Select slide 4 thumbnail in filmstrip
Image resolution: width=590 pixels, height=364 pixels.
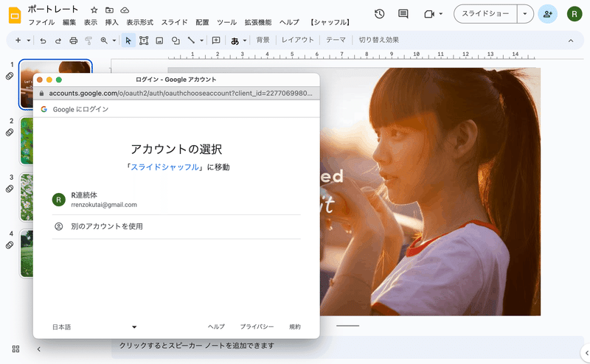pyautogui.click(x=27, y=253)
